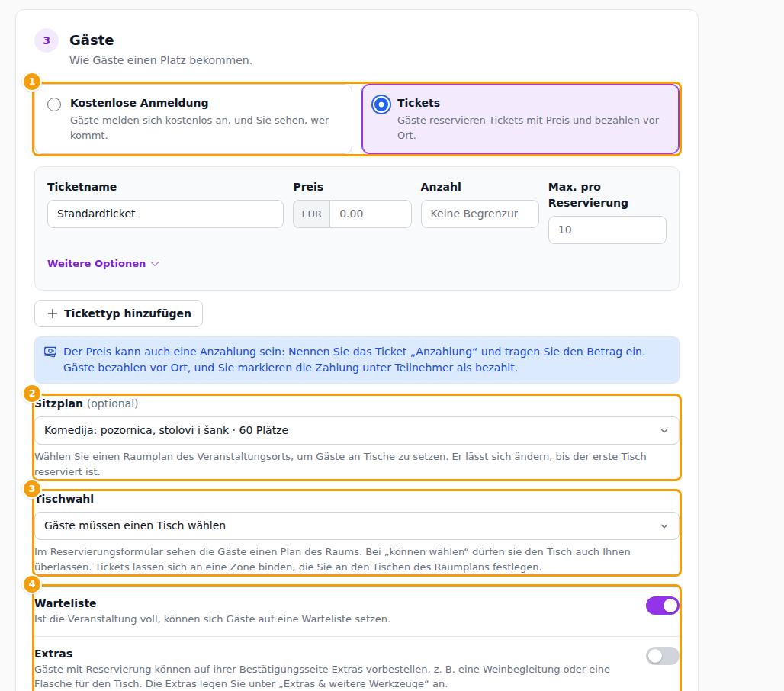This screenshot has width=784, height=691.
Task: Click the "Warteliste" heading text
Action: pyautogui.click(x=66, y=603)
